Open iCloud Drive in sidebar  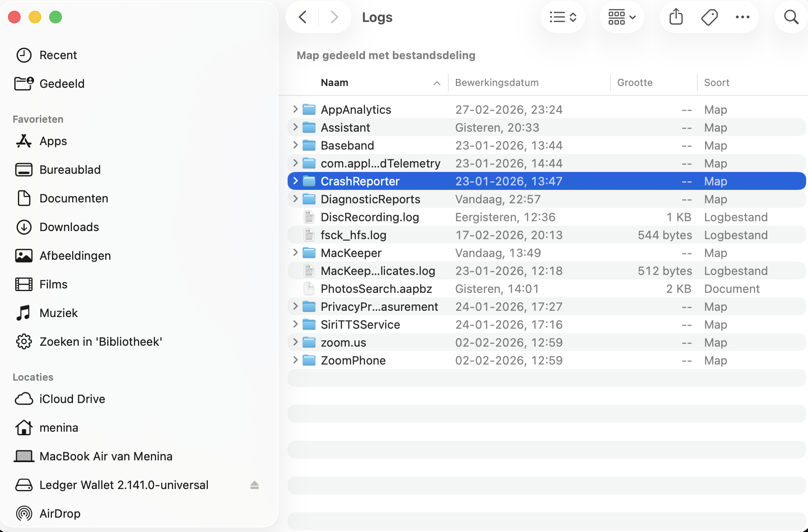72,399
